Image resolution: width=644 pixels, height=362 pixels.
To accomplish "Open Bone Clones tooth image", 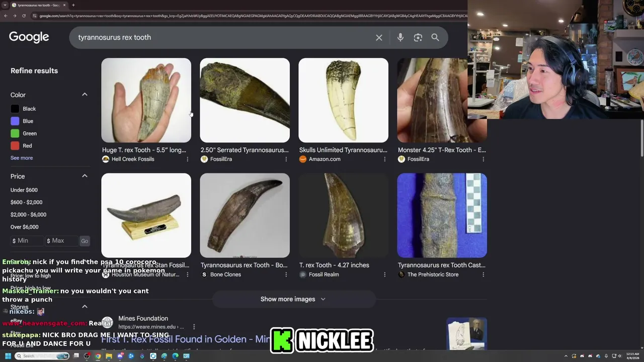I will pos(245,215).
